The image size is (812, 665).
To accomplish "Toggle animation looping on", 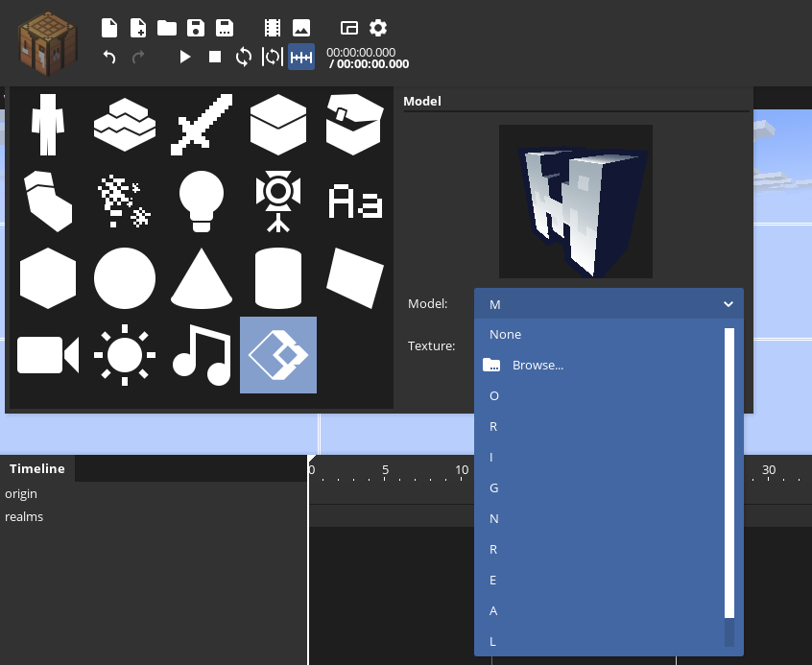I will tap(244, 57).
